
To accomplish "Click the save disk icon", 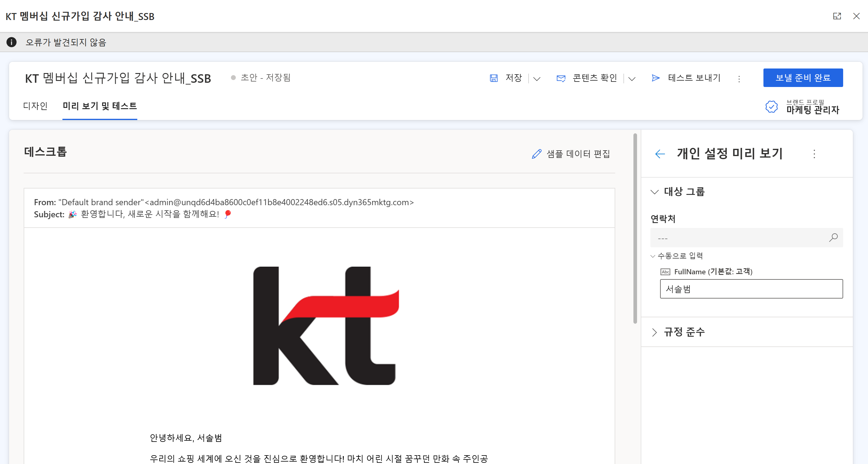I will [494, 78].
